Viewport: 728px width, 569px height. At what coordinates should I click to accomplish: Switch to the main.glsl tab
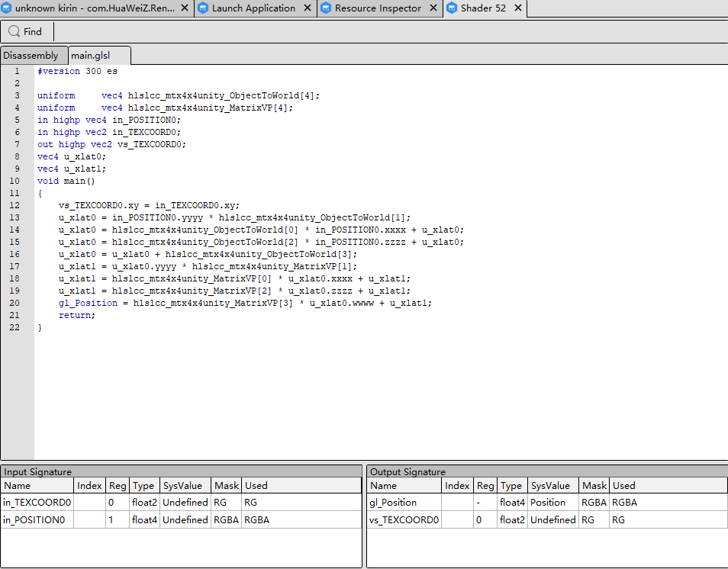coord(92,55)
